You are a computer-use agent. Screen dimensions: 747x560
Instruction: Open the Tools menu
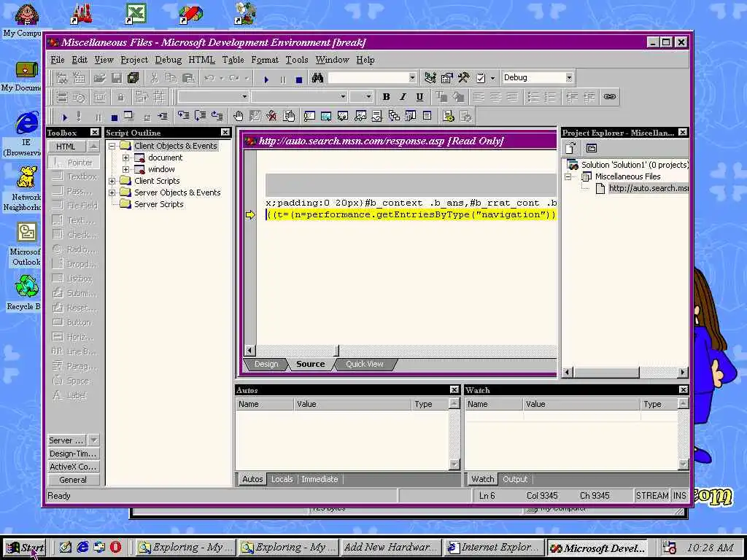click(297, 60)
